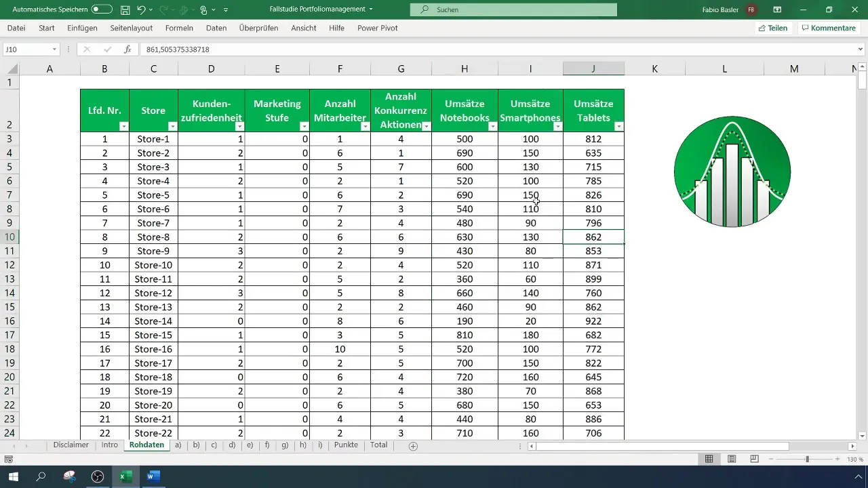Click the 130 % zoom level
Viewport: 868px width, 488px height.
click(855, 459)
